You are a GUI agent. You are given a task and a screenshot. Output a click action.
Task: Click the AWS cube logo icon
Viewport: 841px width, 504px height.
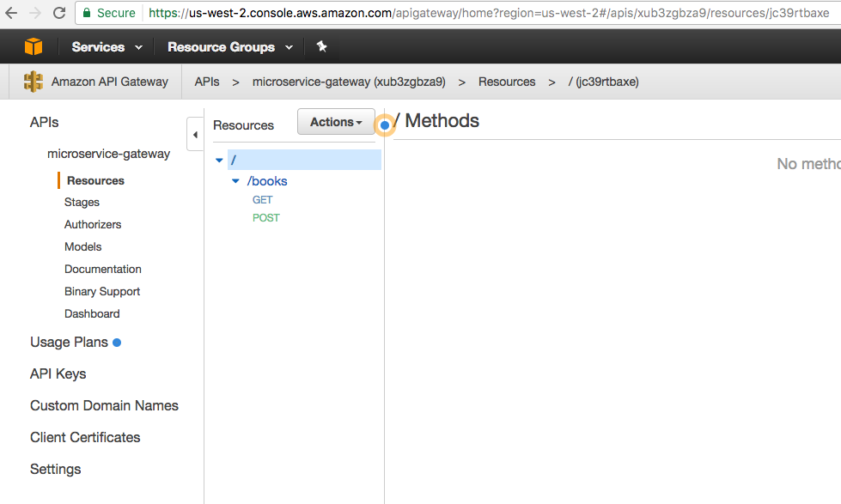tap(34, 46)
